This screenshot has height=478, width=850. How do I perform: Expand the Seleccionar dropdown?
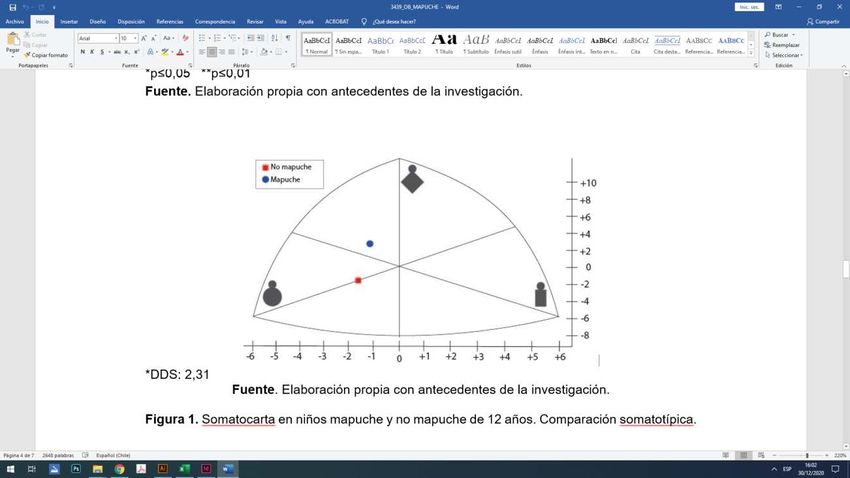(x=783, y=55)
